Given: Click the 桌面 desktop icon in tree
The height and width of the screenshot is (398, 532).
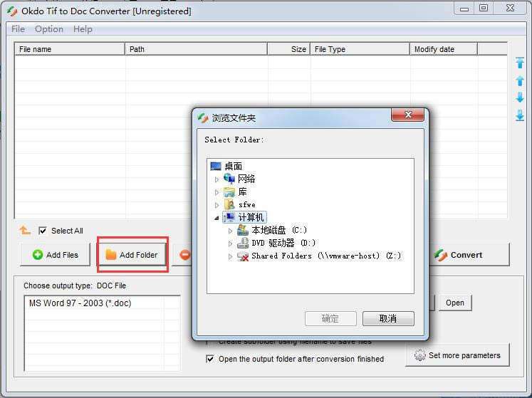Looking at the screenshot, I should (x=216, y=166).
